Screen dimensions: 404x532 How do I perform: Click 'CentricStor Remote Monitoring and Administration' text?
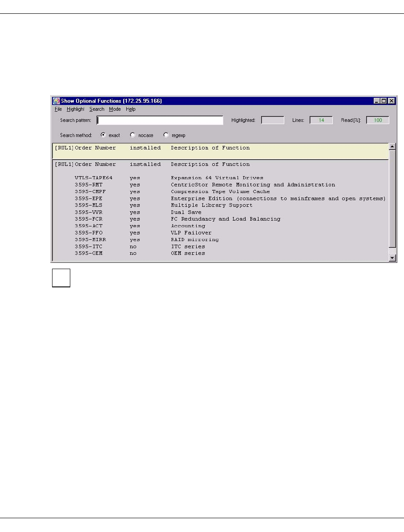pos(253,185)
